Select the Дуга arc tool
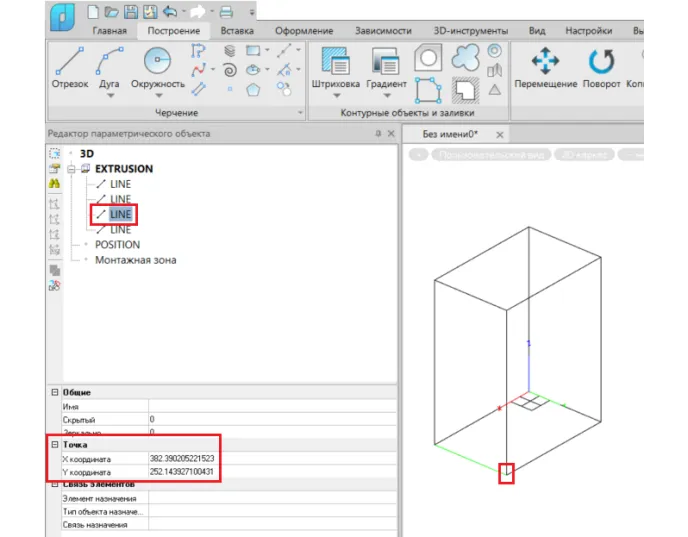688x537 pixels. pos(109,67)
